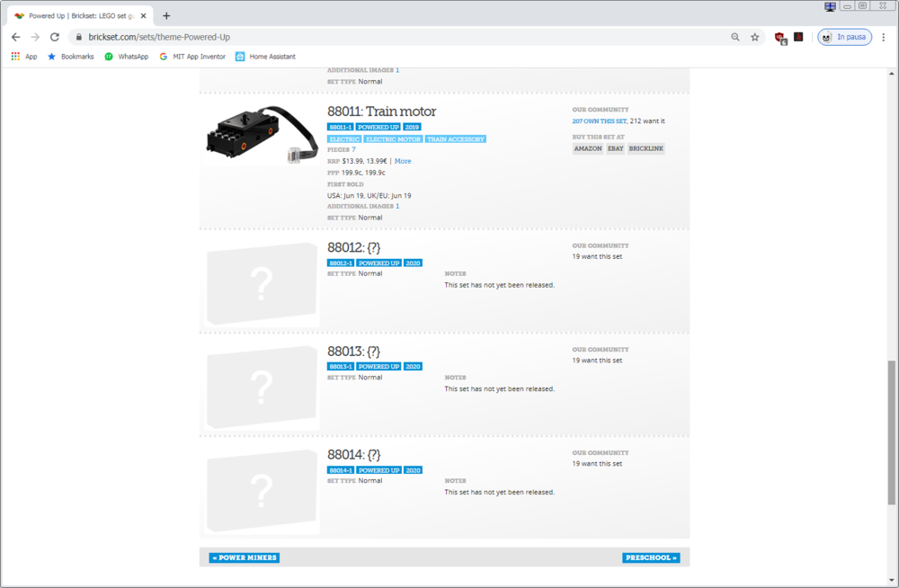Click the 88011-1 tag
The height and width of the screenshot is (588, 899).
pos(341,127)
